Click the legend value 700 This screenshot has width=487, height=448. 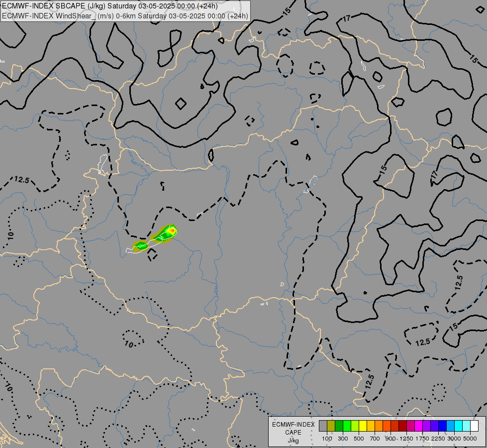pyautogui.click(x=375, y=439)
